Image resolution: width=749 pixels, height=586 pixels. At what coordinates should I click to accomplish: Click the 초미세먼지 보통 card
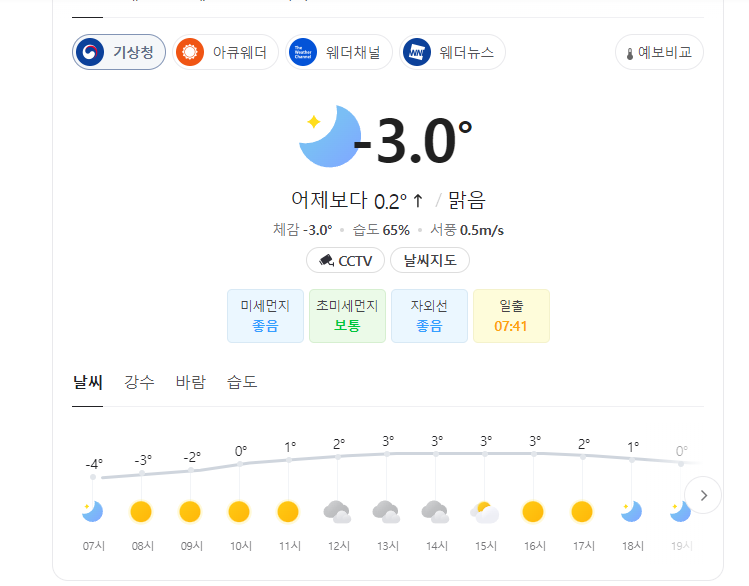click(347, 316)
